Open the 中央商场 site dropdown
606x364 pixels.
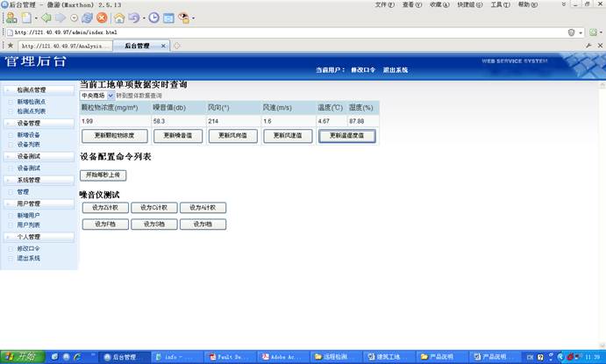coord(111,95)
